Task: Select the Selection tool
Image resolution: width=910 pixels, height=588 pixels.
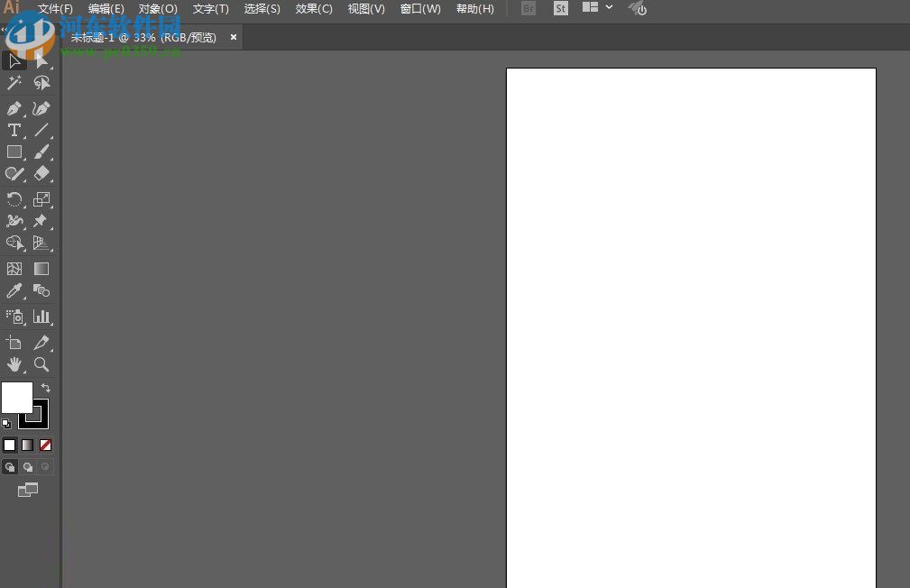Action: pos(14,60)
